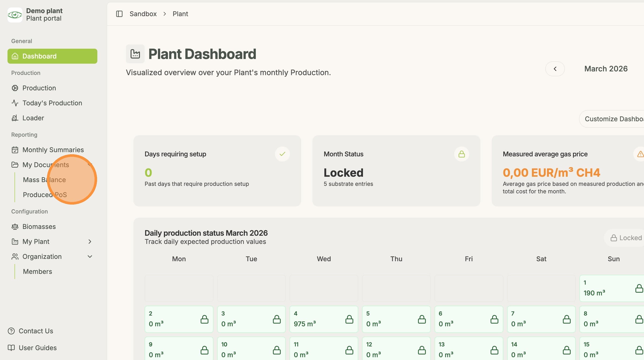Click the lock icon on day 10
The width and height of the screenshot is (644, 360).
(277, 350)
